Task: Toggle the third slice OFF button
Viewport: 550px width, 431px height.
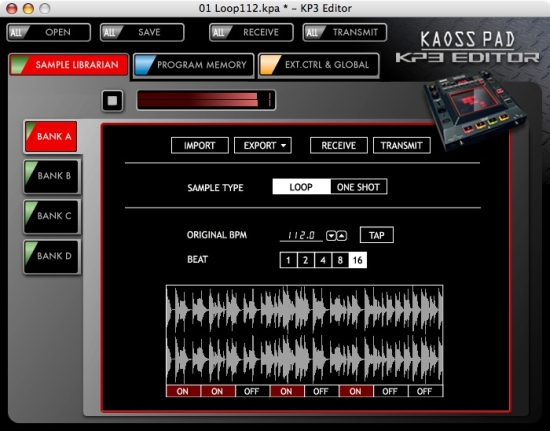Action: pyautogui.click(x=252, y=391)
